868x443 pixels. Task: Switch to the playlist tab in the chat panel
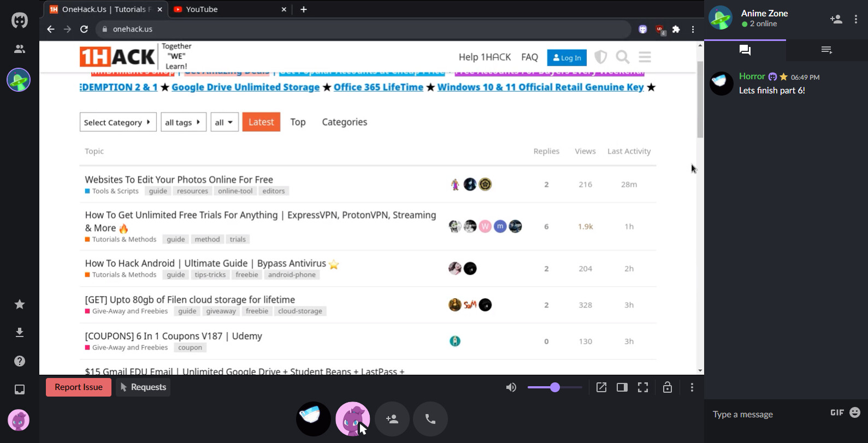click(826, 50)
